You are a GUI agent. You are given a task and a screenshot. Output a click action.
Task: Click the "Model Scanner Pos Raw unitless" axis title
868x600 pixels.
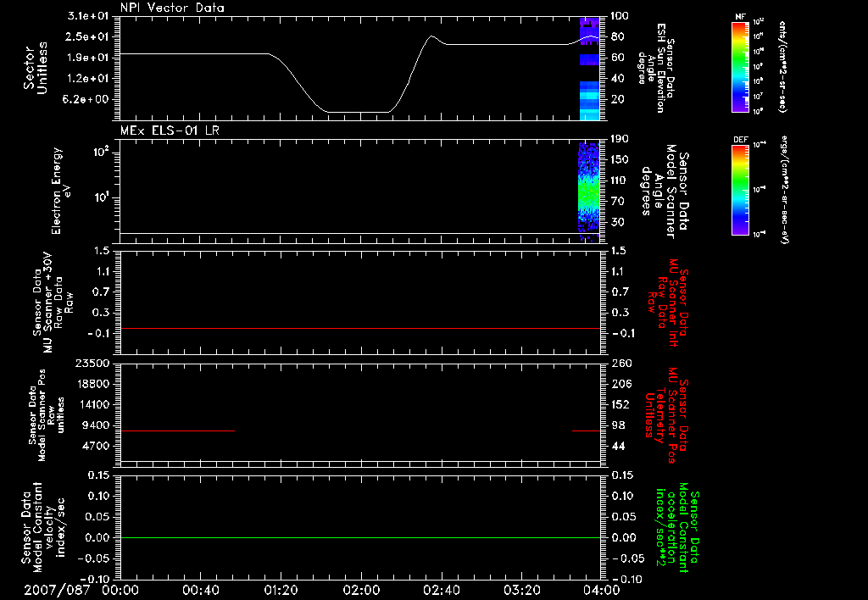coord(46,415)
